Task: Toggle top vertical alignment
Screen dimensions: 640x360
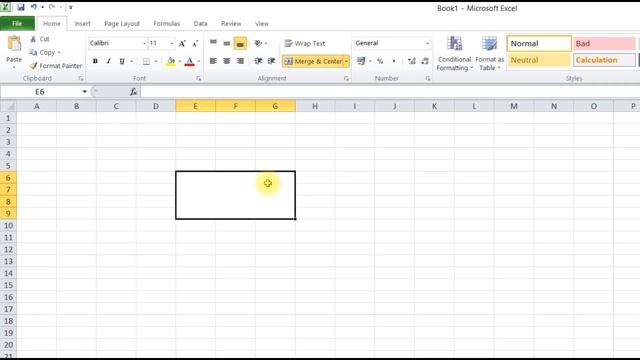Action: tap(213, 43)
